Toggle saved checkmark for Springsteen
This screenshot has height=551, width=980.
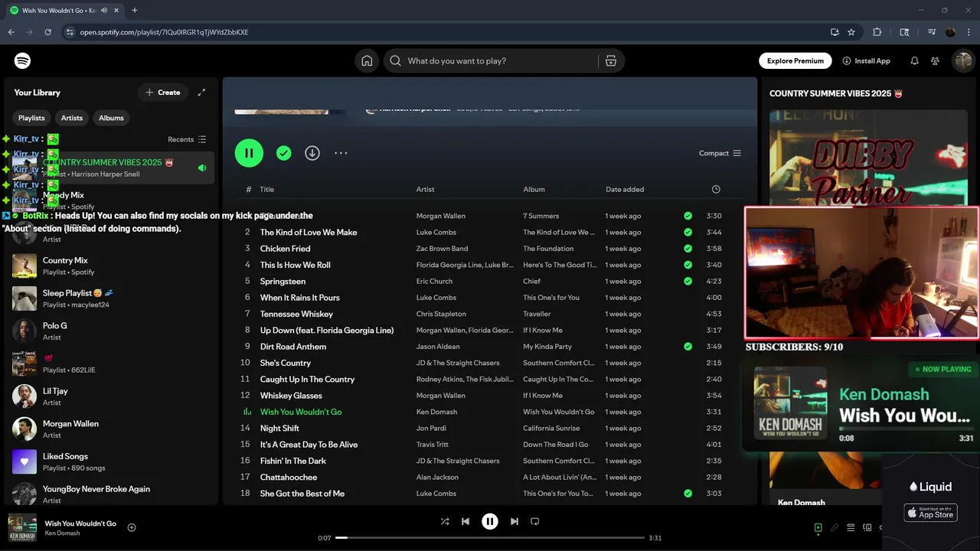pos(688,281)
